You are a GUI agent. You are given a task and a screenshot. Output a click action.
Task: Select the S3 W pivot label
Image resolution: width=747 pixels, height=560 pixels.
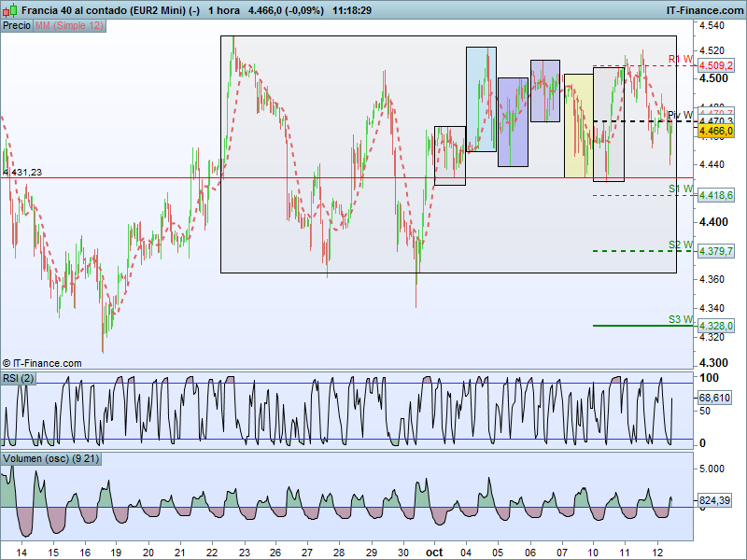[681, 319]
